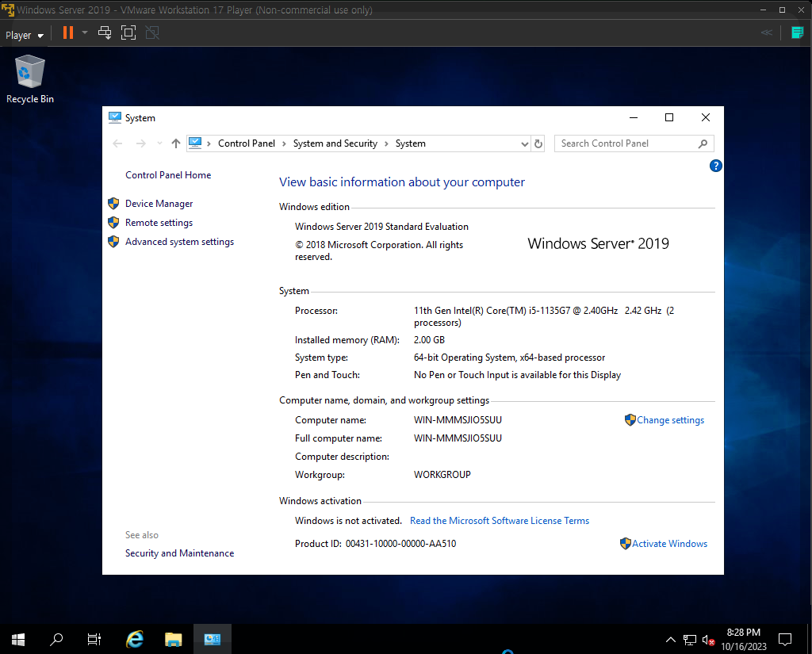Viewport: 812px width, 654px height.
Task: Go back in System window navigation
Action: [x=117, y=143]
